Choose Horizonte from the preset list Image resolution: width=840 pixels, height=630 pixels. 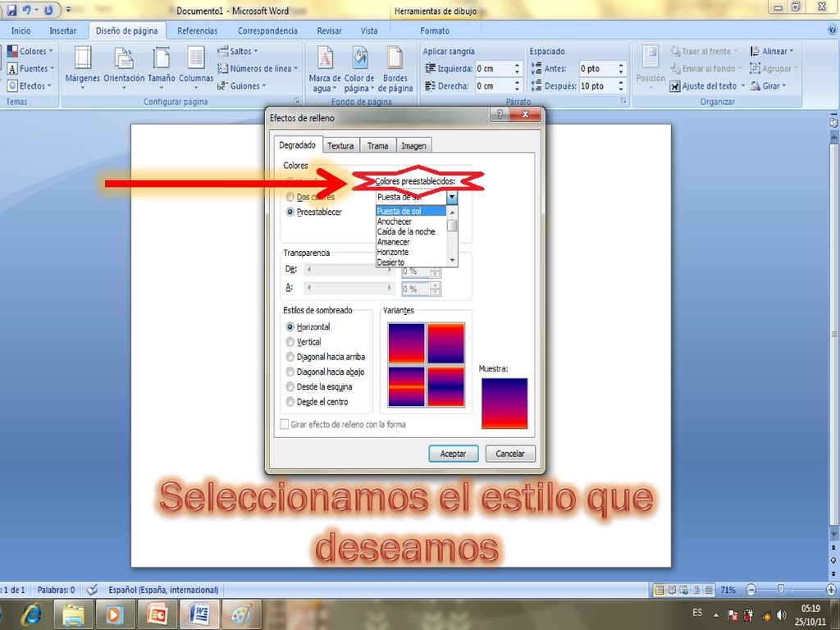click(411, 253)
